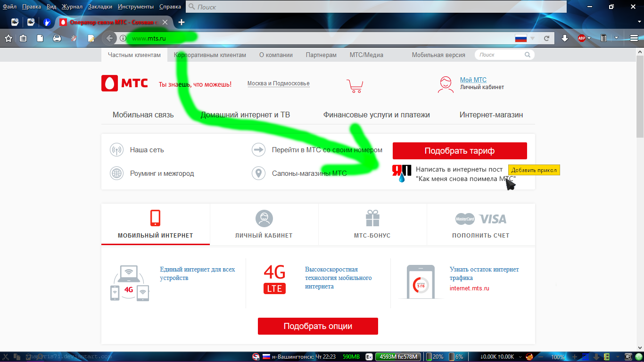Switch to the Личный кабинет tab
This screenshot has width=644, height=362.
coord(264,224)
